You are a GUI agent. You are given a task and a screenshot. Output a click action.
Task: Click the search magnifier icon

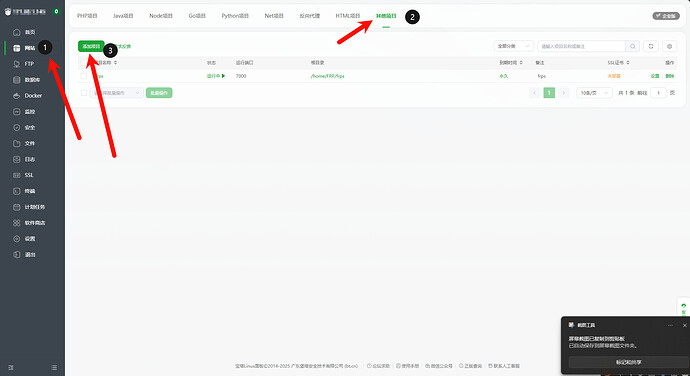(x=632, y=46)
